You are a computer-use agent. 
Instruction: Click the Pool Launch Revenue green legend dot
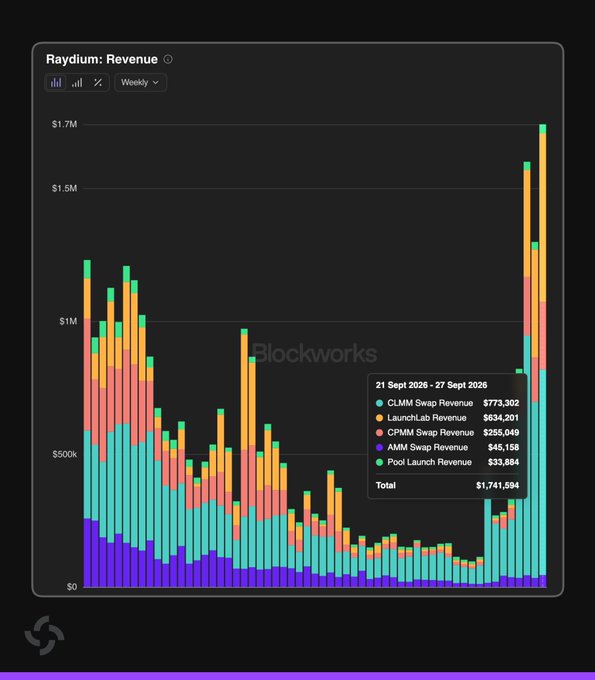(379, 462)
